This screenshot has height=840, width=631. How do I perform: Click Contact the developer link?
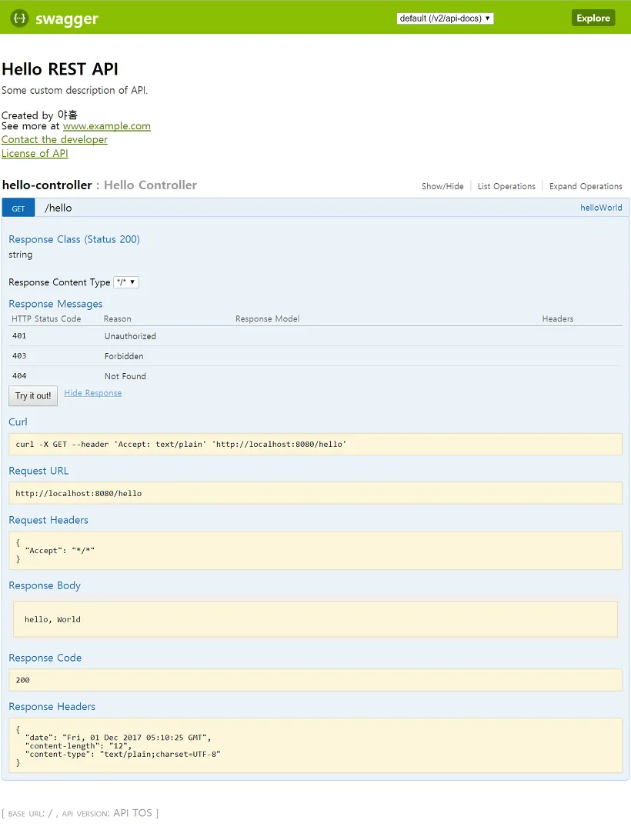tap(55, 139)
